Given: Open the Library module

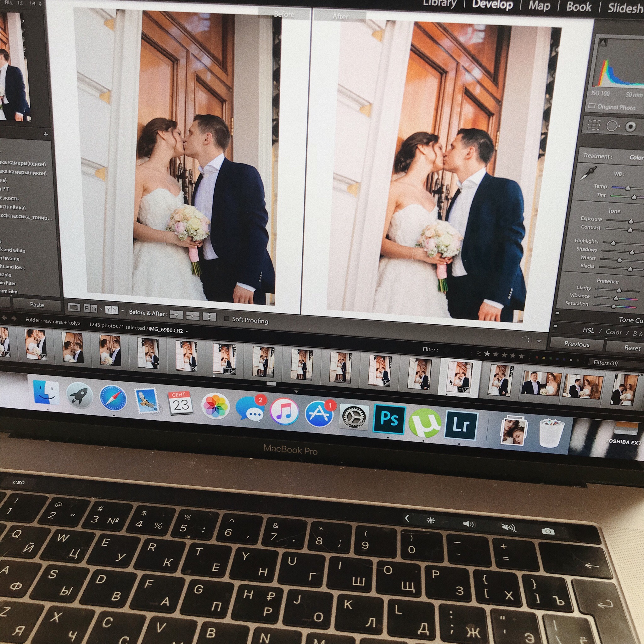Looking at the screenshot, I should point(440,3).
